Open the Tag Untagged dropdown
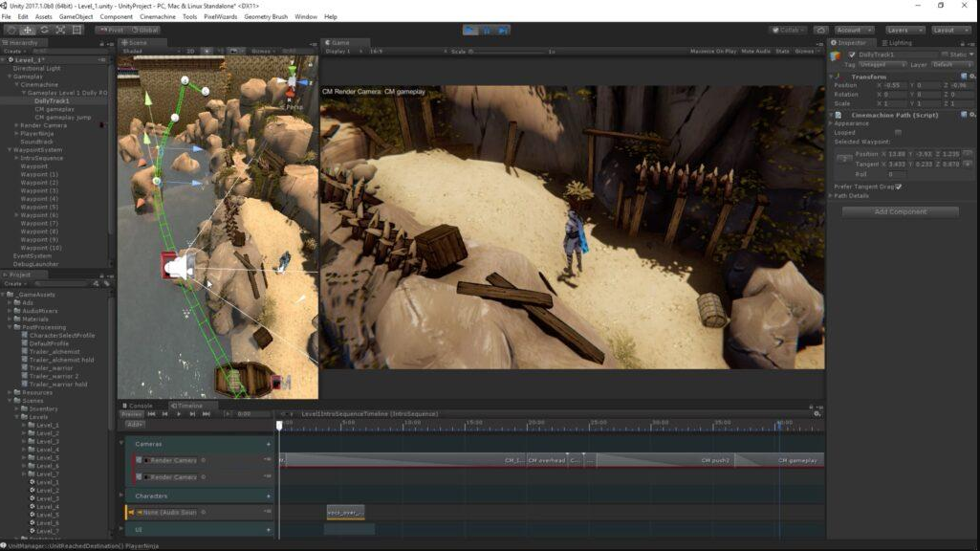The height and width of the screenshot is (551, 980). 882,64
